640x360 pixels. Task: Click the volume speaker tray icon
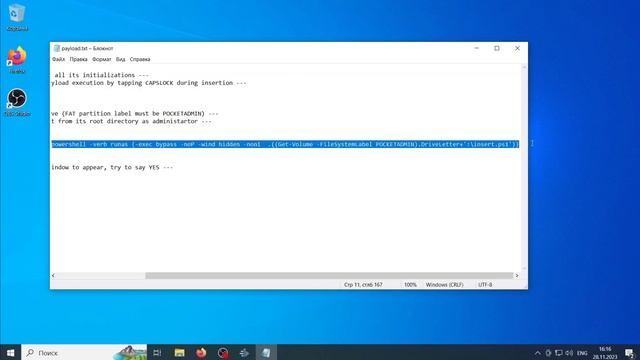click(x=569, y=353)
